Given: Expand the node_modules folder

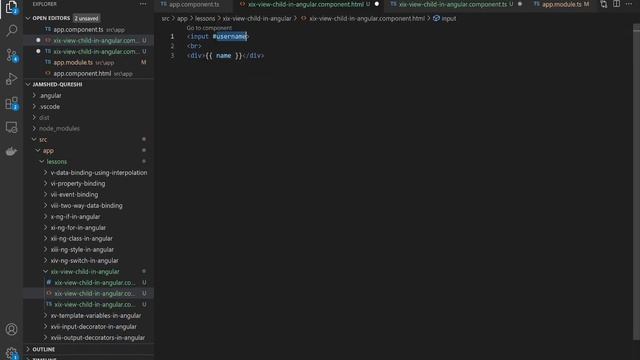Looking at the screenshot, I should 59,129.
